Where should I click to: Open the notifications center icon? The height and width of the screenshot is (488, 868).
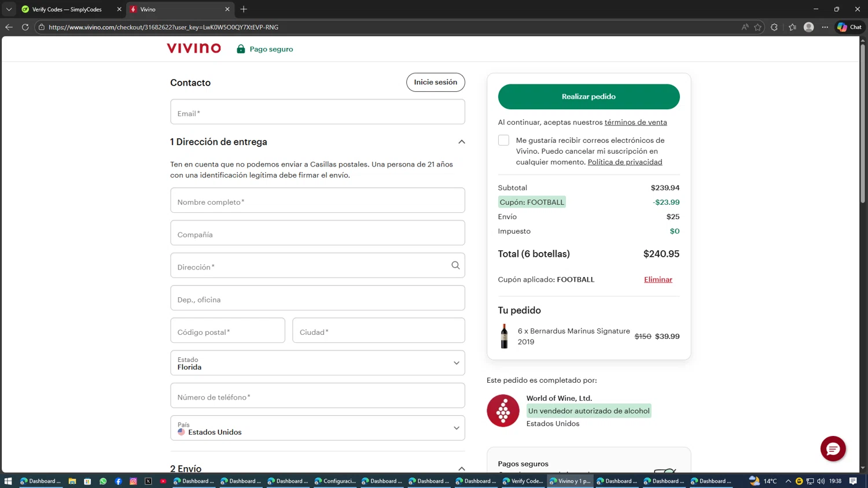point(853,481)
